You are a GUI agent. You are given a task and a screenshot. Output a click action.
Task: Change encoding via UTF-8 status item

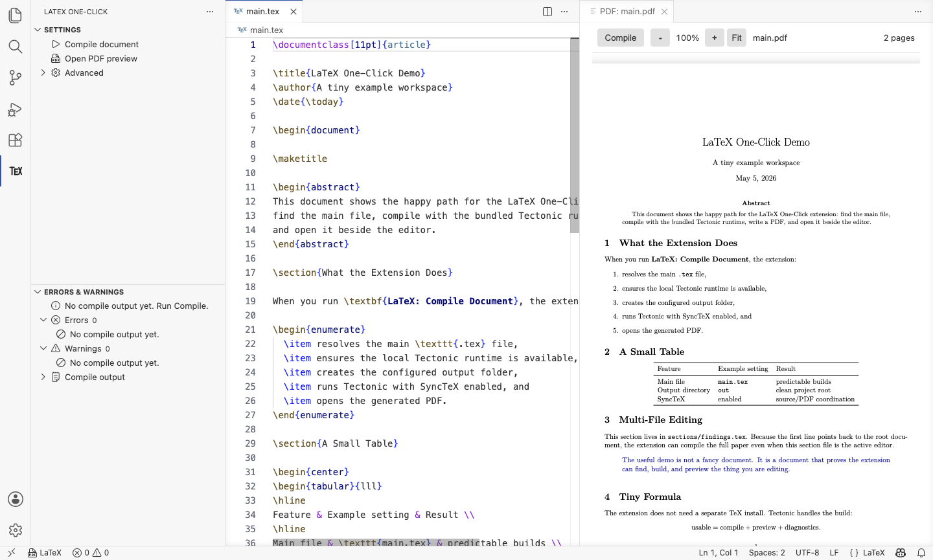807,553
